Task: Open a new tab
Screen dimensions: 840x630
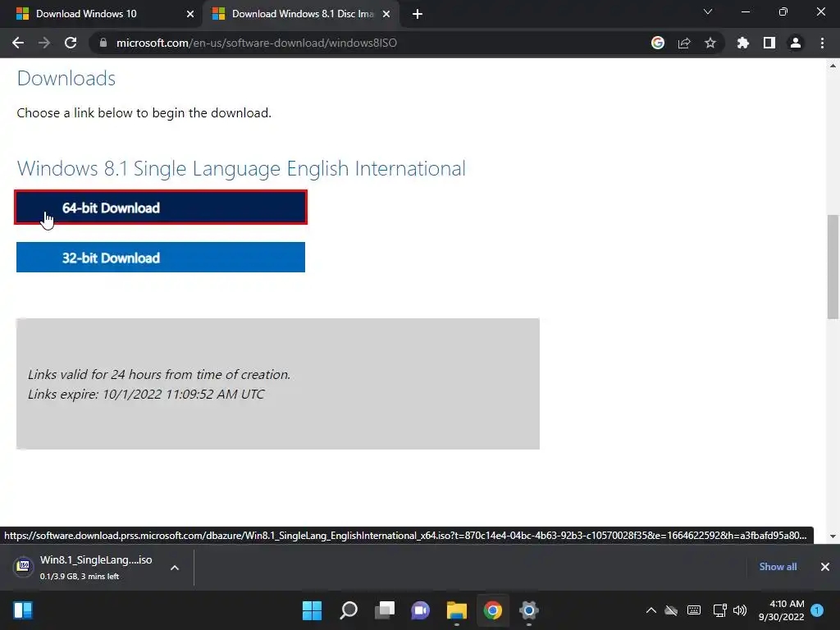Action: tap(418, 14)
